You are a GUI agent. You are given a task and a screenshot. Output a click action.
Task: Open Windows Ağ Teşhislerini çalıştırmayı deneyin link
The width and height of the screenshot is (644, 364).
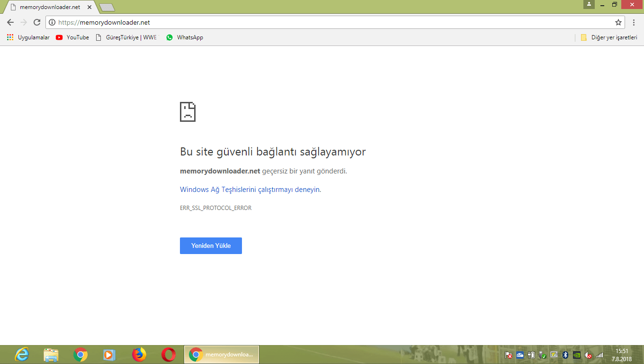coord(250,190)
